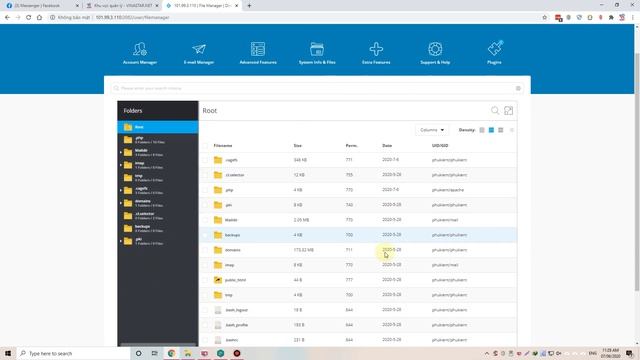This screenshot has height=360, width=640.
Task: Tick the checkbox for .pki row
Action: 205,205
